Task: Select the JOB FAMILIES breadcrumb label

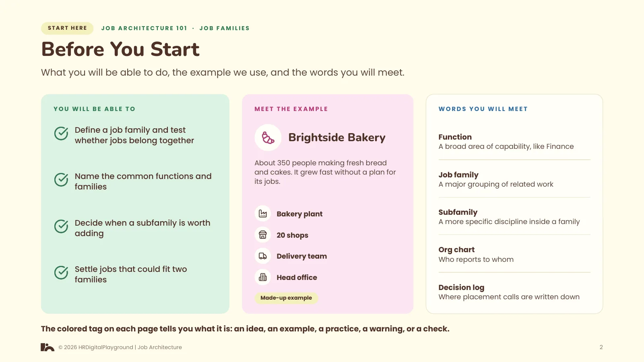Action: 225,28
